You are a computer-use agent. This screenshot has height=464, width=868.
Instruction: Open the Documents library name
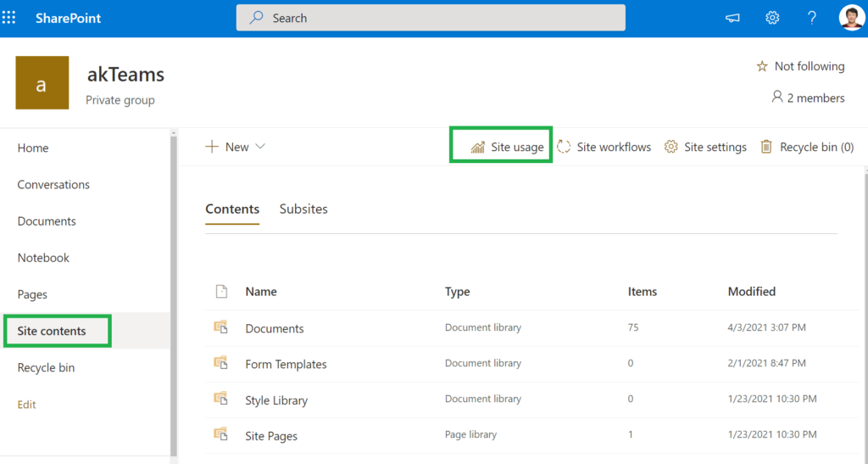coord(275,328)
